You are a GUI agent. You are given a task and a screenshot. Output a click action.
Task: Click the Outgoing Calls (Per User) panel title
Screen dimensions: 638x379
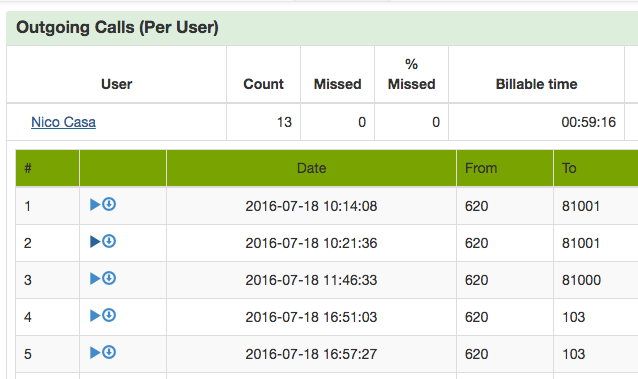tap(117, 27)
